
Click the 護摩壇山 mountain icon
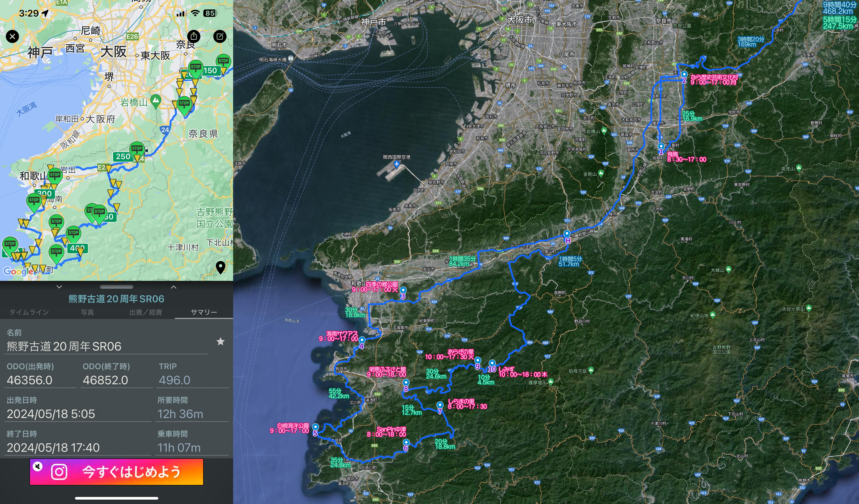551,382
